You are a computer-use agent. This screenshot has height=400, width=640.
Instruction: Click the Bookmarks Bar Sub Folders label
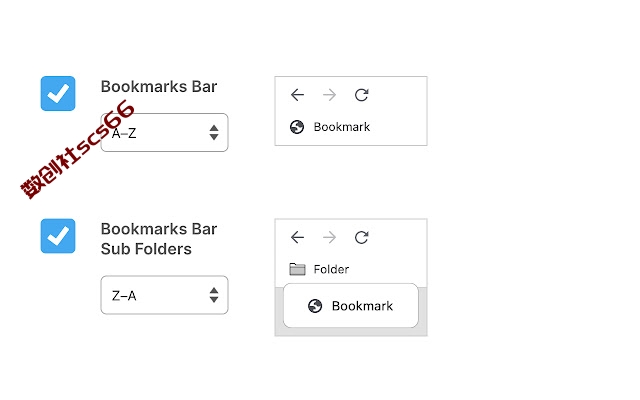coord(159,239)
